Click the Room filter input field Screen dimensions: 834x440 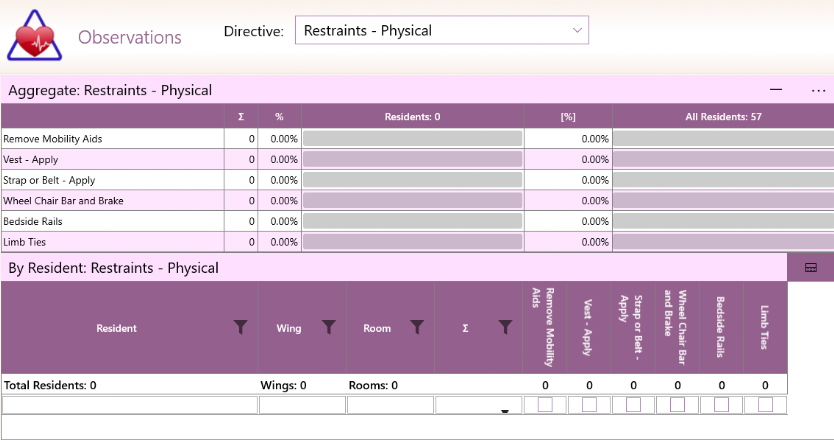[390, 405]
